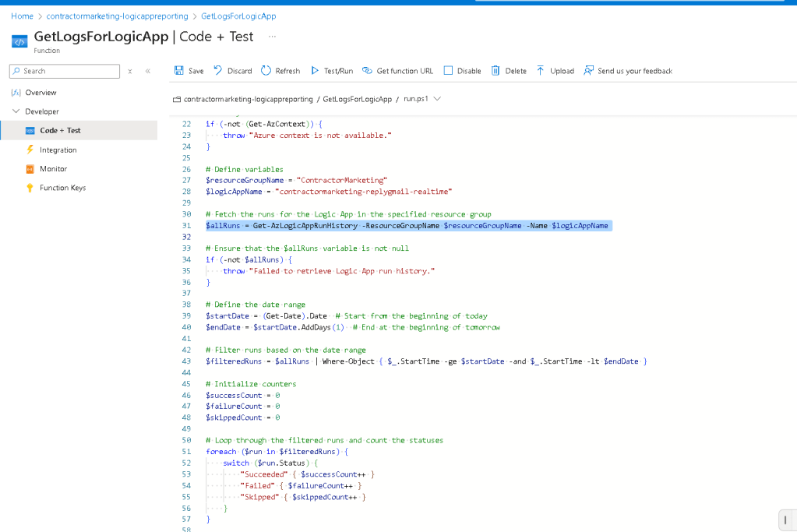Viewport: 797px width, 532px height.
Task: Click the $logicAppName assignment on line 28
Action: pos(329,192)
